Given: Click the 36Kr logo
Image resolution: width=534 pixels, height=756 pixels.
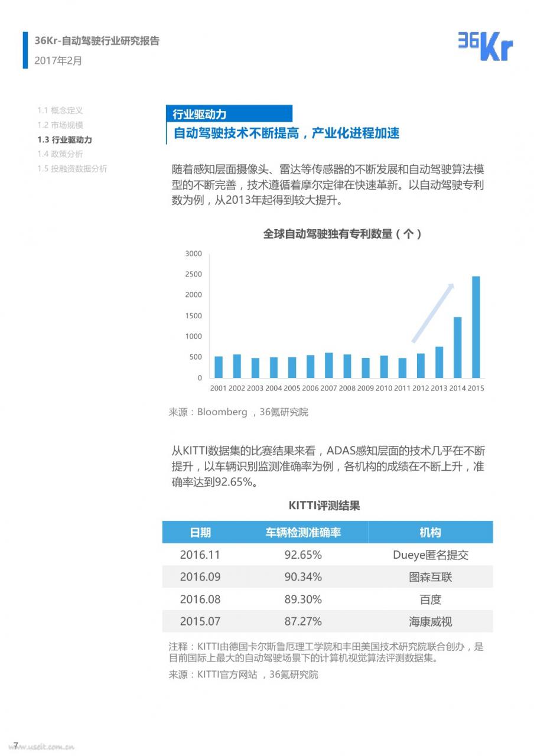Looking at the screenshot, I should 486,46.
